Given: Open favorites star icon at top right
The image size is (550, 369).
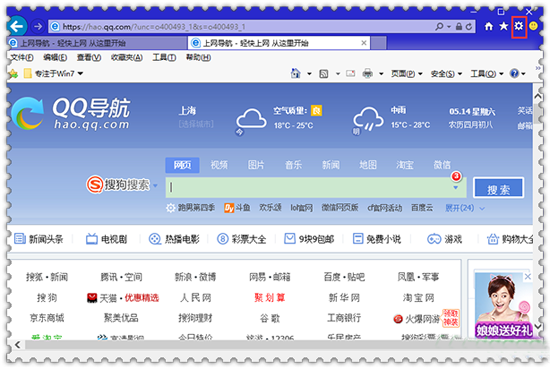Looking at the screenshot, I should (504, 26).
